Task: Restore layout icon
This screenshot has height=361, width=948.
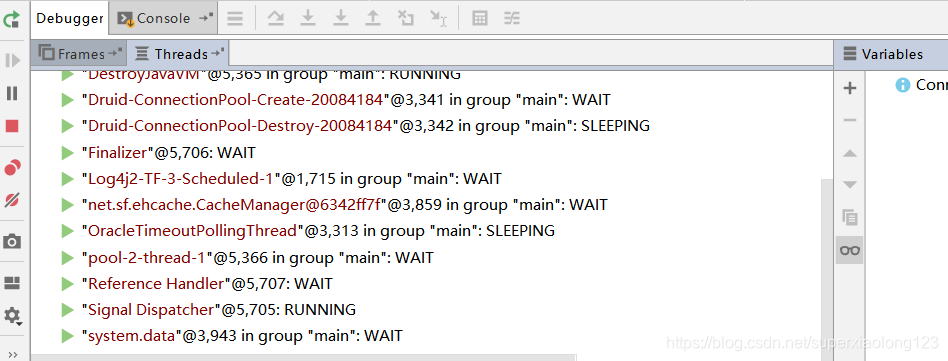Action: (12, 283)
